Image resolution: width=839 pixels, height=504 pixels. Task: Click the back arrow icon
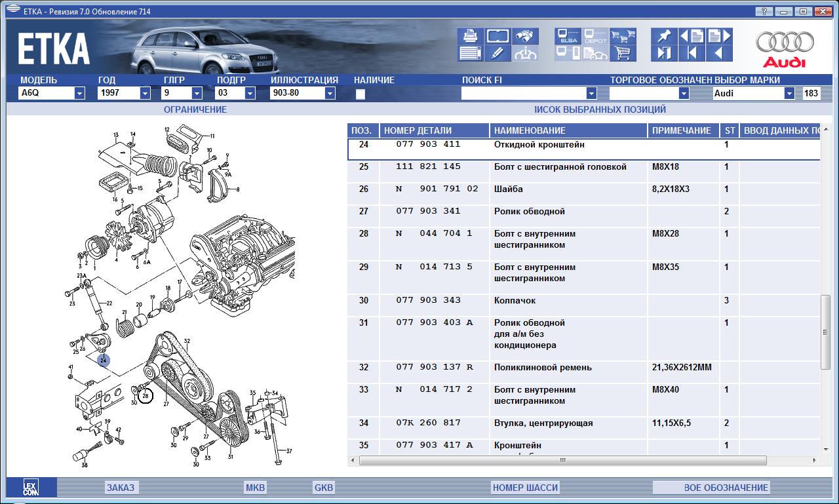pyautogui.click(x=719, y=53)
